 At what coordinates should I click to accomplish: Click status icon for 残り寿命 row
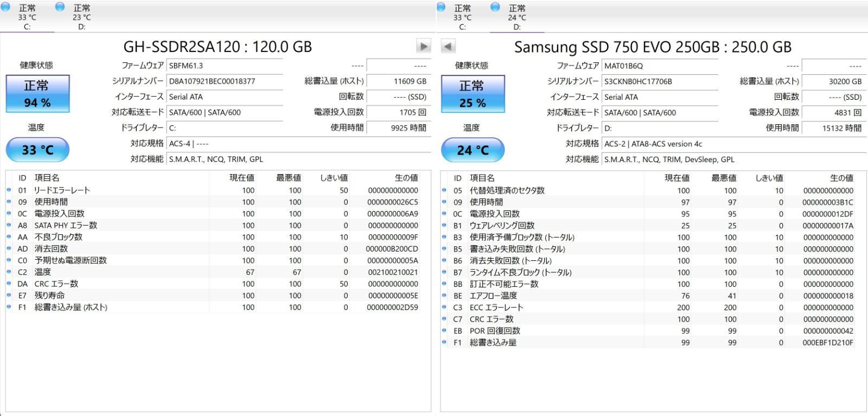pos(9,295)
